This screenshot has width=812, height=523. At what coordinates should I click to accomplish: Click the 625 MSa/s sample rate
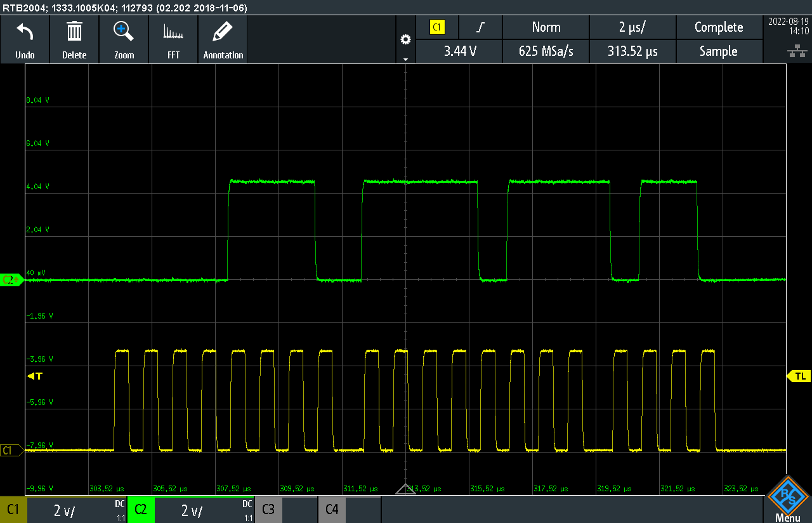click(x=546, y=51)
